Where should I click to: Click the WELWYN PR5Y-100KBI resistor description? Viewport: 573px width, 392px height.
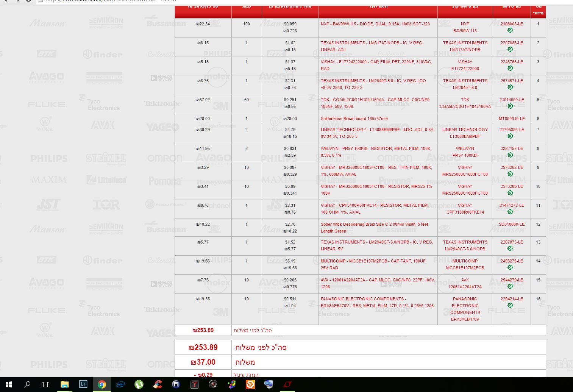coord(376,152)
